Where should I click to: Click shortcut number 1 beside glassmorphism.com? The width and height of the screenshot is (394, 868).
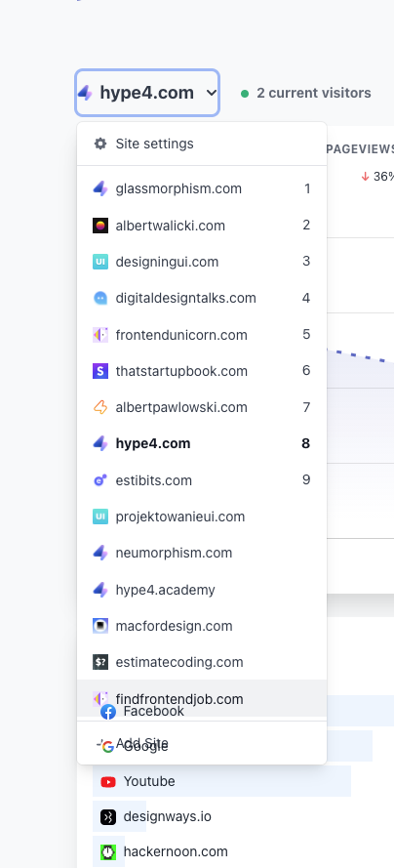click(307, 188)
